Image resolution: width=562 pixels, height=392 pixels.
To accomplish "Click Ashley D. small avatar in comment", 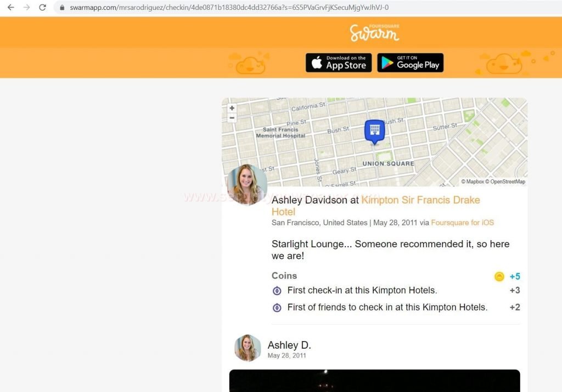I will pos(248,348).
